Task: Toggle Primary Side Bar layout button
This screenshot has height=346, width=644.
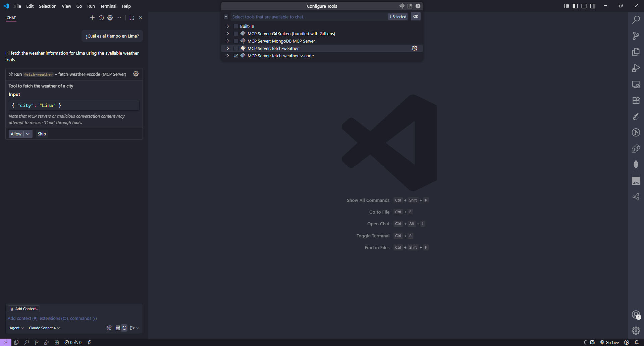Action: (575, 6)
